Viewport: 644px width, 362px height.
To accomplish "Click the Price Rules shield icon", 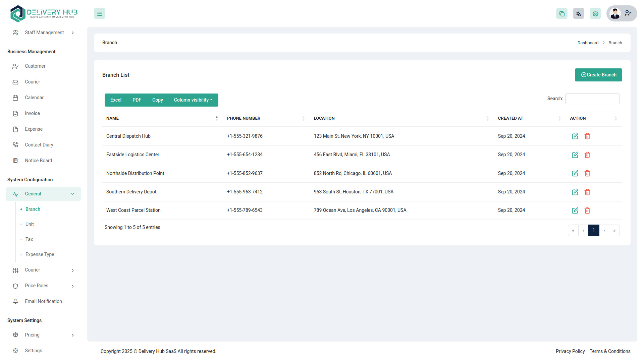I will click(15, 286).
